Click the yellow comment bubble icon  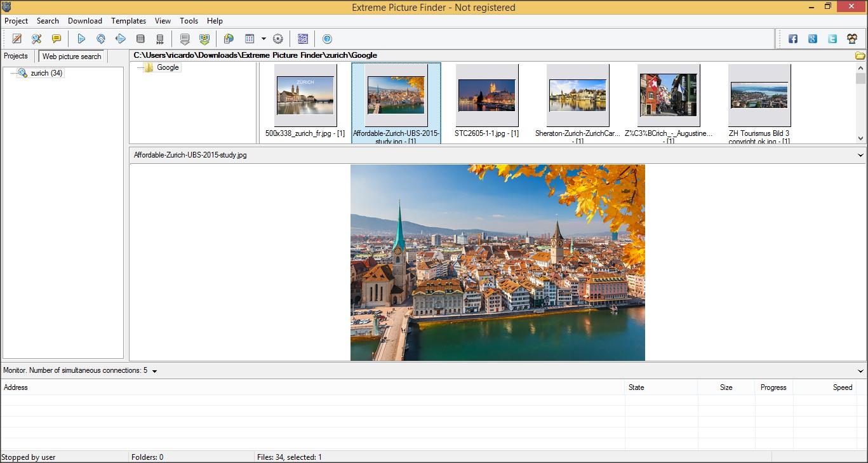(56, 39)
